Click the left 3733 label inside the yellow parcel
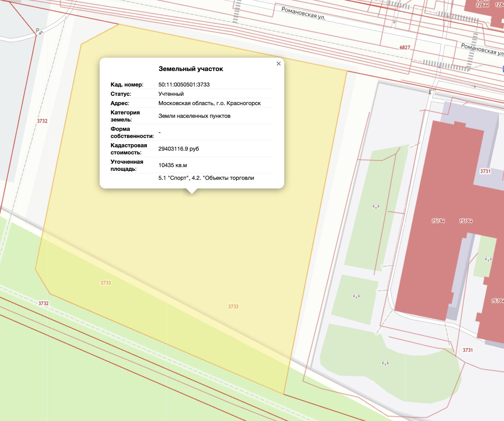This screenshot has height=421, width=504. (x=106, y=283)
